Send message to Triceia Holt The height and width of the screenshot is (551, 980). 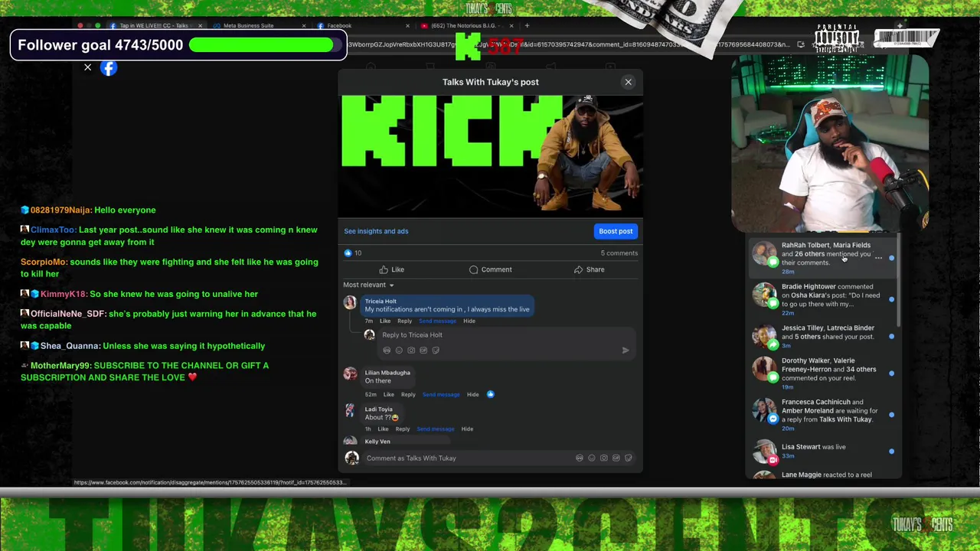click(x=437, y=321)
